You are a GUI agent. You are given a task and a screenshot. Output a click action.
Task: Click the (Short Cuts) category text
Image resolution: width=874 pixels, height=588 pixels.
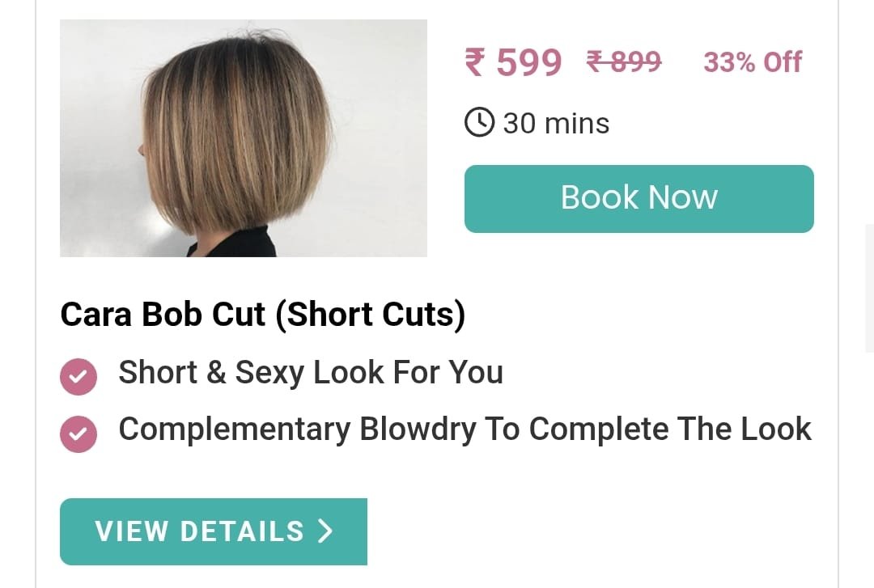point(370,315)
